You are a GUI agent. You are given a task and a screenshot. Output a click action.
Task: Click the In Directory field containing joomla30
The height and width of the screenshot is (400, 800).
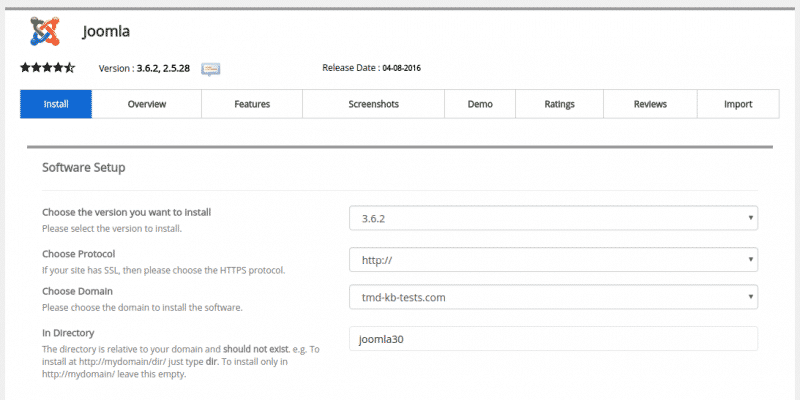554,339
